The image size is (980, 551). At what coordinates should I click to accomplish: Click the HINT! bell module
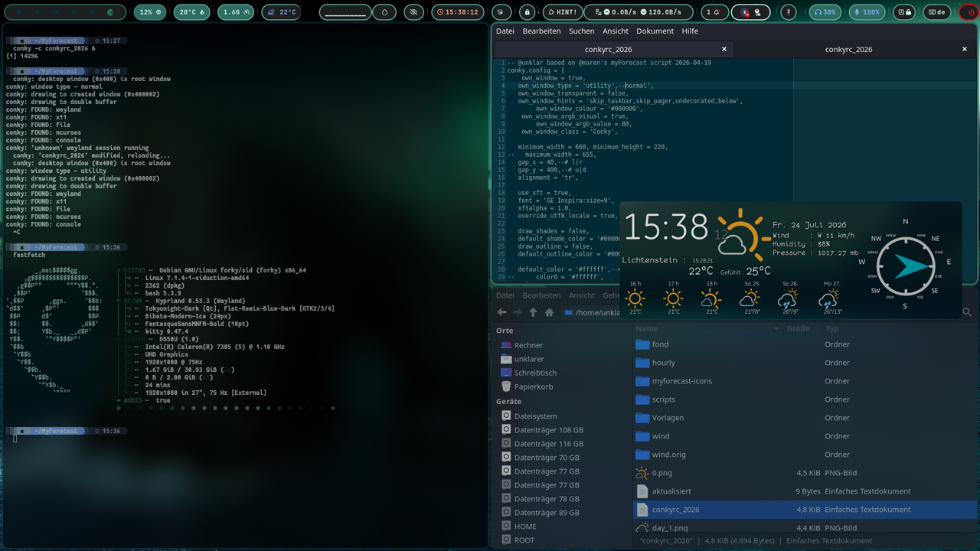(x=561, y=12)
